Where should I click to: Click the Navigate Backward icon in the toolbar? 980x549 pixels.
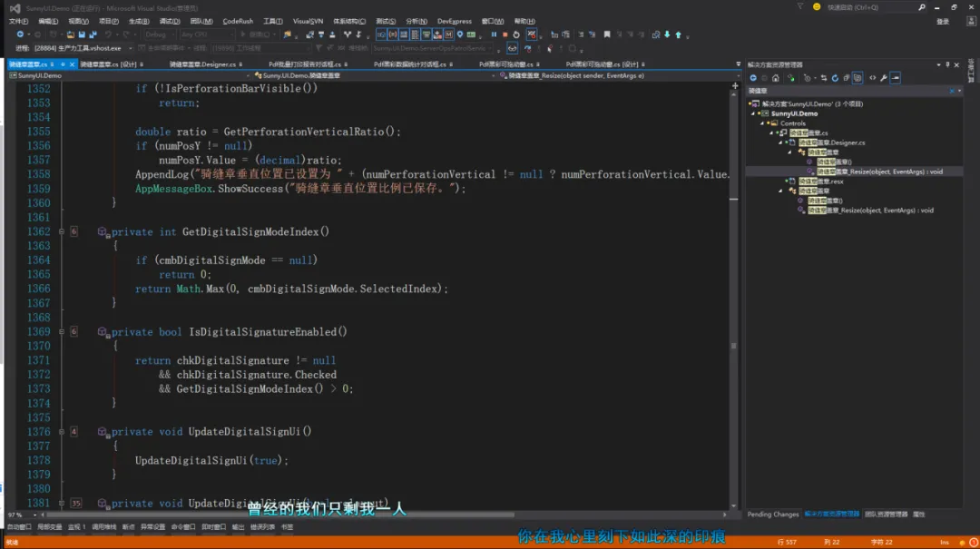pyautogui.click(x=20, y=34)
